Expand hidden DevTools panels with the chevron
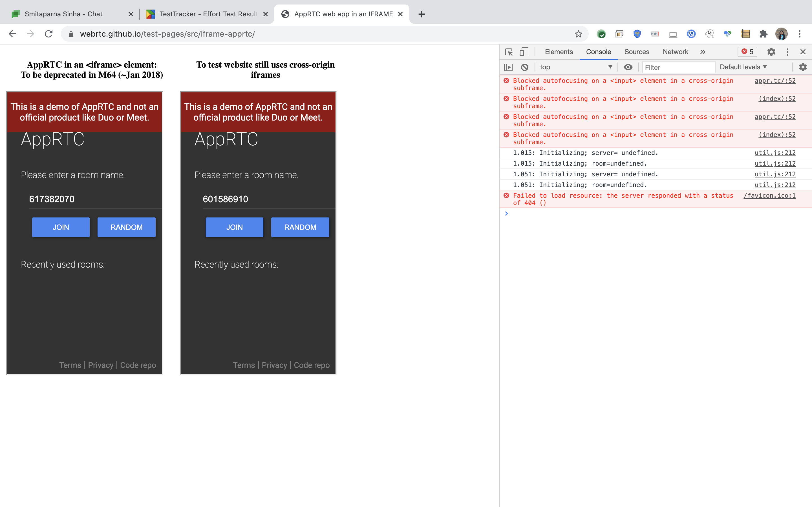The width and height of the screenshot is (812, 507). coord(702,52)
